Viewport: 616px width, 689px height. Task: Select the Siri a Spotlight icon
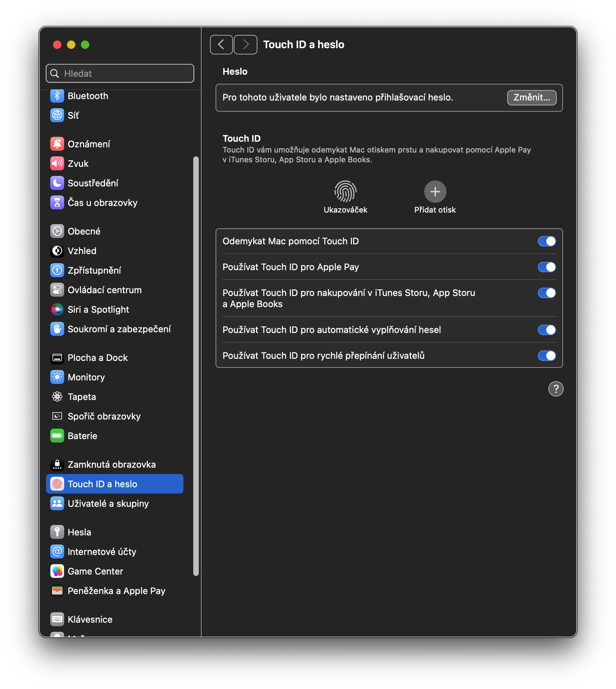pyautogui.click(x=57, y=310)
